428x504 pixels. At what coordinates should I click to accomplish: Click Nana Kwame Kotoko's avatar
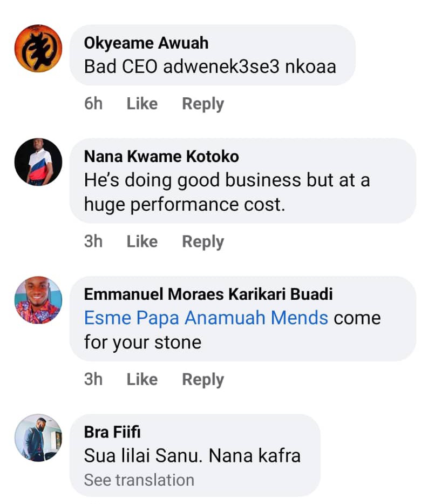[38, 162]
